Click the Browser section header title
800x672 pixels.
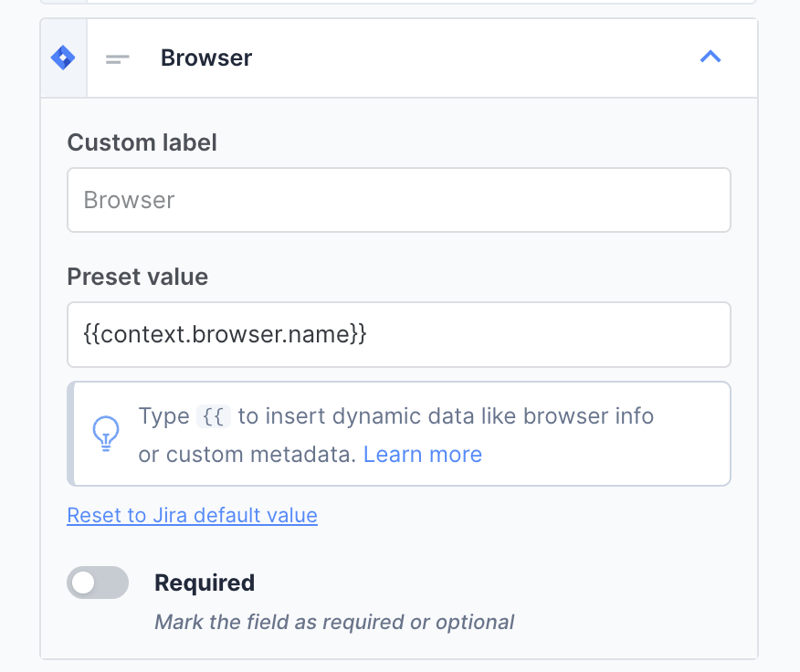206,58
